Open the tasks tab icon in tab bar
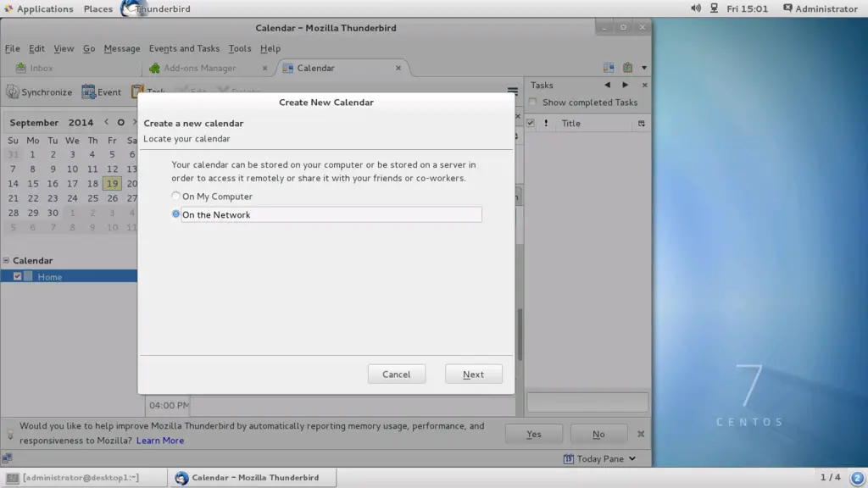This screenshot has width=868, height=488. pyautogui.click(x=627, y=68)
